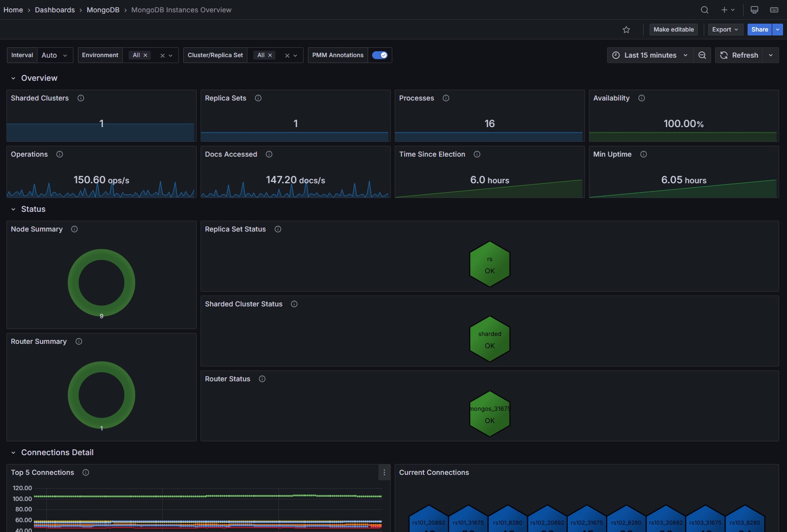This screenshot has width=787, height=532.
Task: Go to Home breadcrumb
Action: (13, 10)
